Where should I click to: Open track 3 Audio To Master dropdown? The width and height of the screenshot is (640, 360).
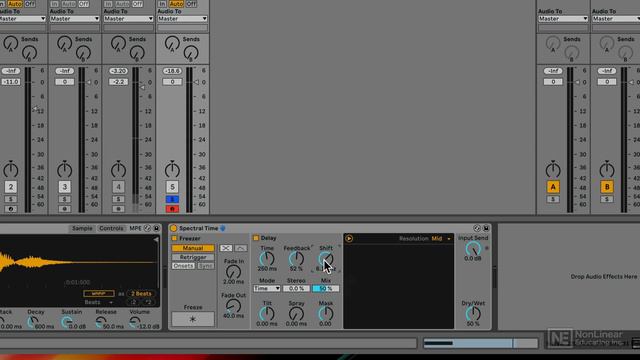(x=75, y=19)
